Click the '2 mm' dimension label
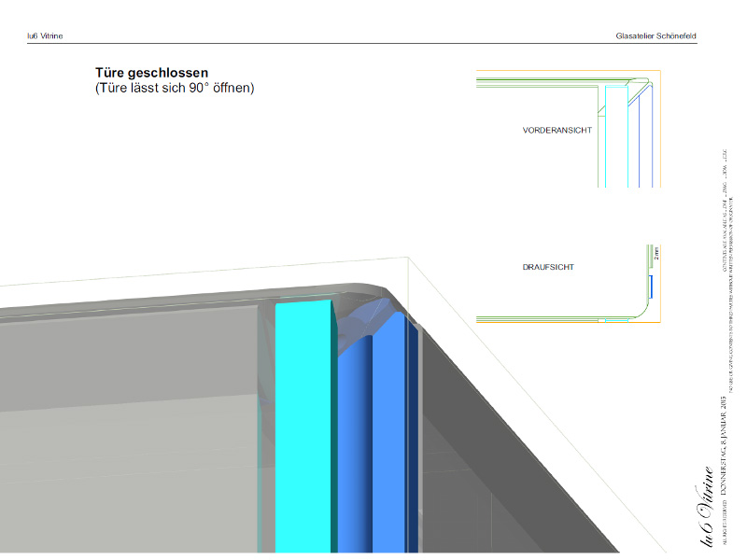 coord(656,253)
